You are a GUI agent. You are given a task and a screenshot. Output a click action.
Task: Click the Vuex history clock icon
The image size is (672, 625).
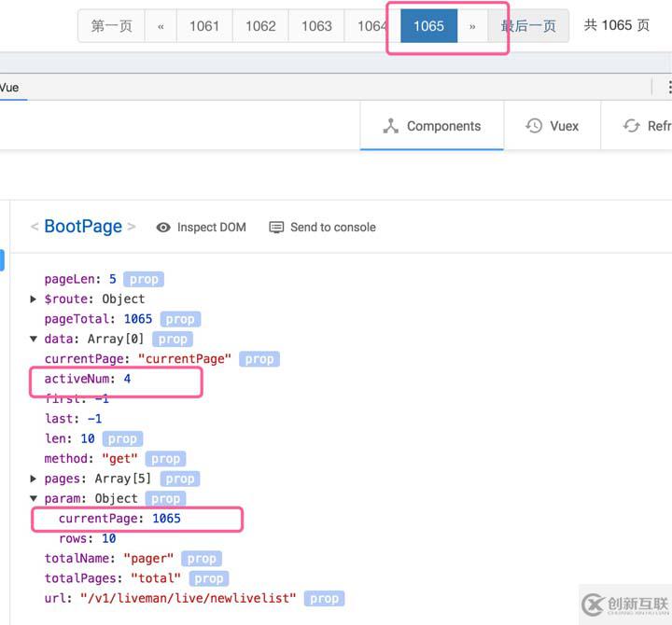[x=534, y=126]
